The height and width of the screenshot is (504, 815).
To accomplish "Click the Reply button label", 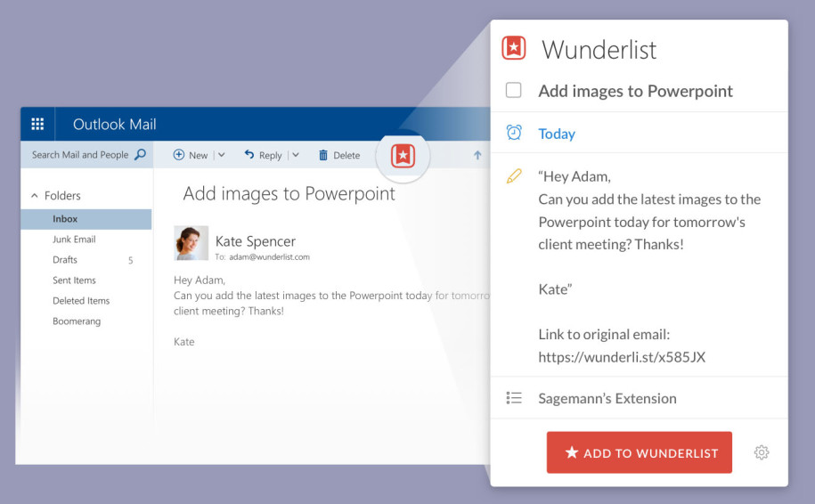I will [x=270, y=155].
